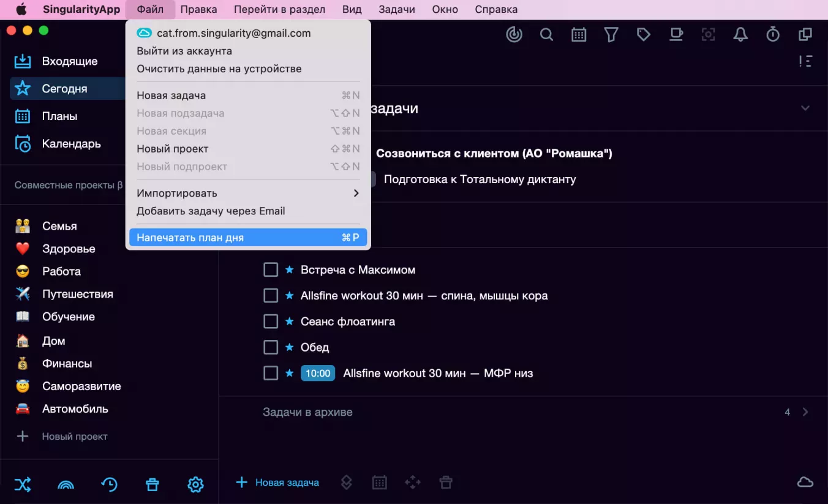
Task: Toggle checkbox for Встреча с Максимом
Action: click(271, 269)
